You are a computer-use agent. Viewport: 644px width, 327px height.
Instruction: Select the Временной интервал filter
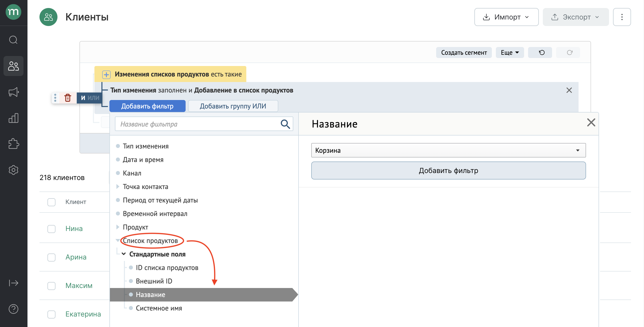coord(155,214)
